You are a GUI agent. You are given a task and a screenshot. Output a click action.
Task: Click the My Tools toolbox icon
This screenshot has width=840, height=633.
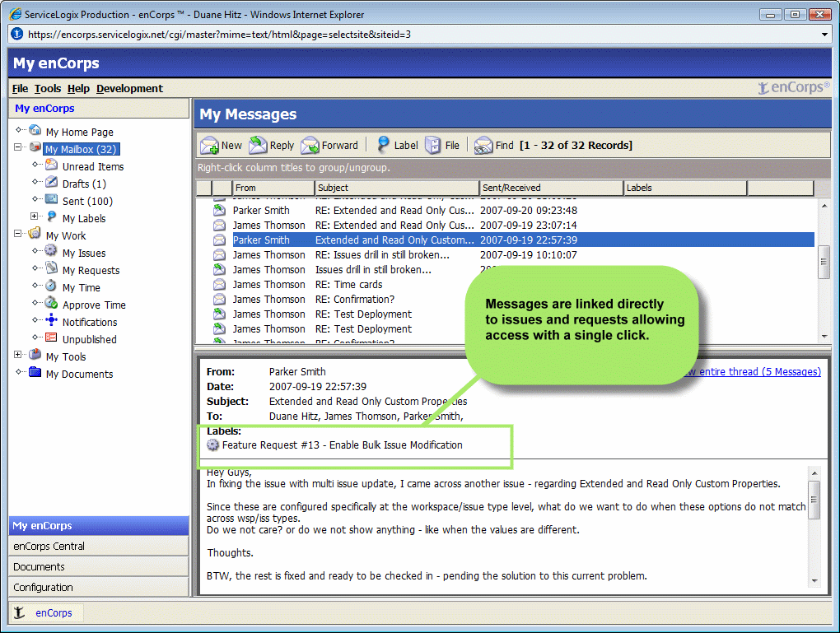coord(35,355)
